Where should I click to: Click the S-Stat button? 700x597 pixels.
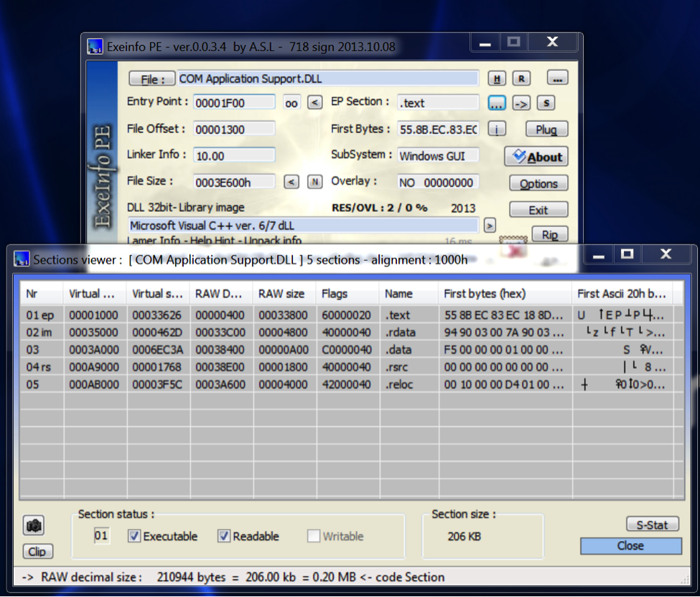[652, 524]
